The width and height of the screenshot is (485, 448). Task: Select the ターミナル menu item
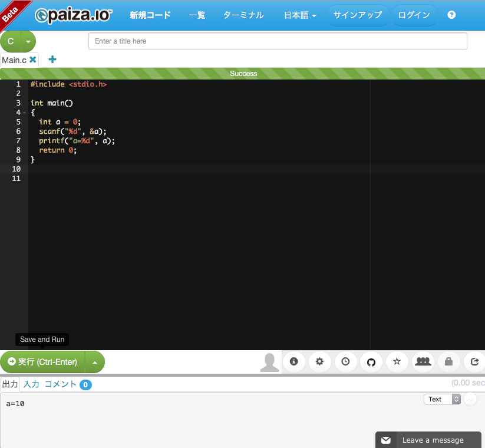point(243,15)
